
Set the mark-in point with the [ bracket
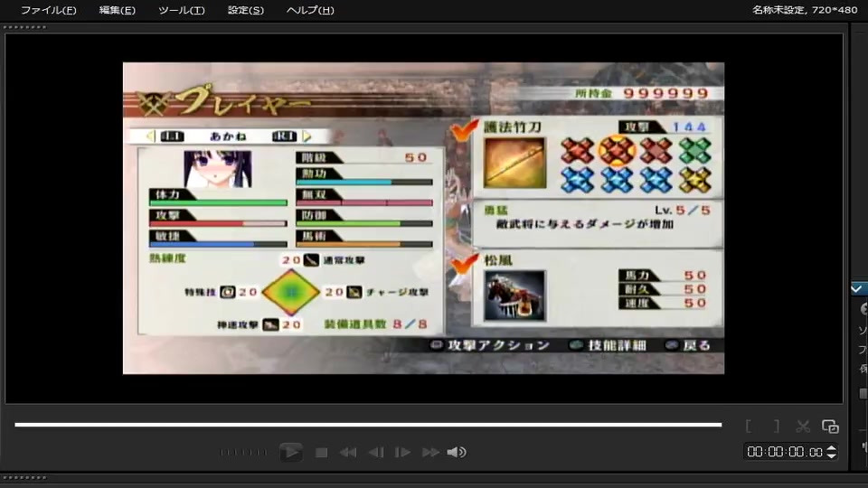(x=749, y=426)
